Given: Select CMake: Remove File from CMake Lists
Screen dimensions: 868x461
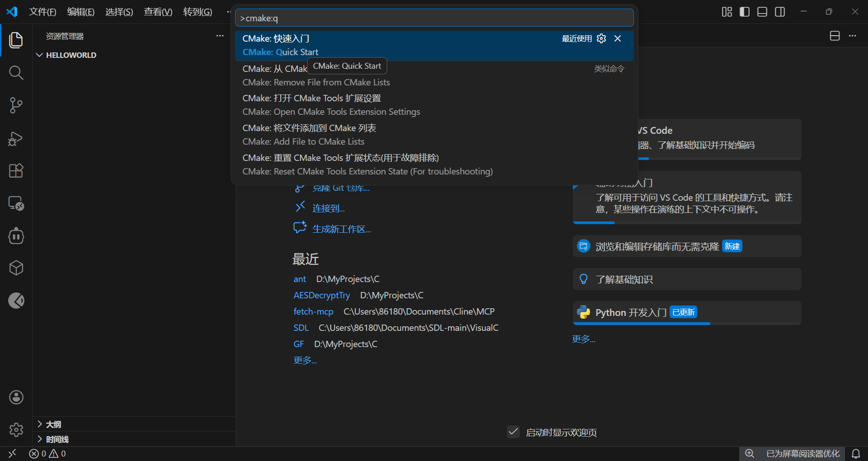Looking at the screenshot, I should tap(434, 75).
